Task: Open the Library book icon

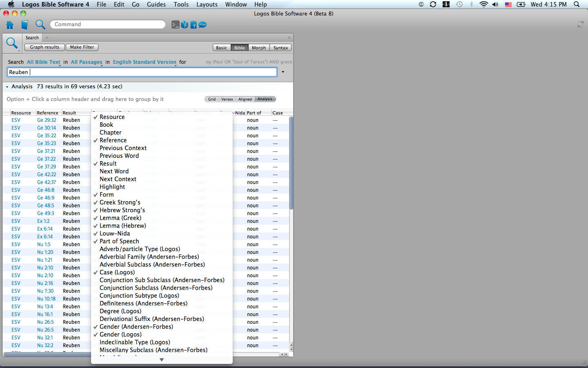Action: [24, 25]
